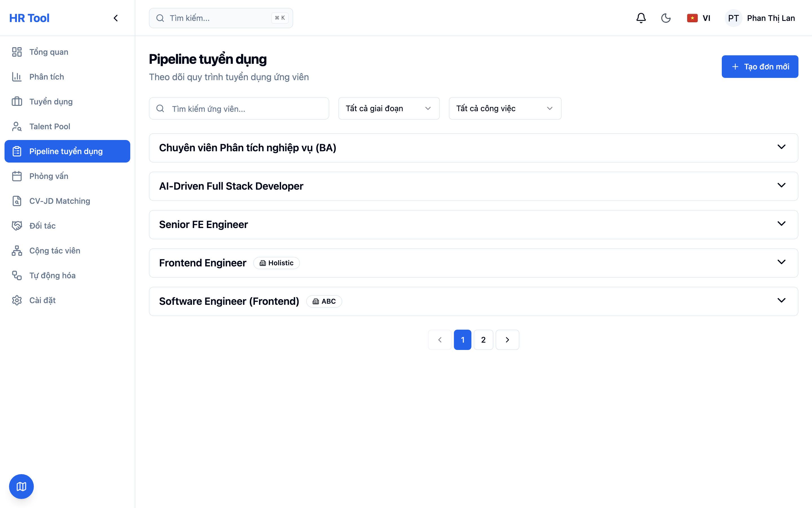
Task: Click the ⌘K shortcut badge
Action: point(280,18)
